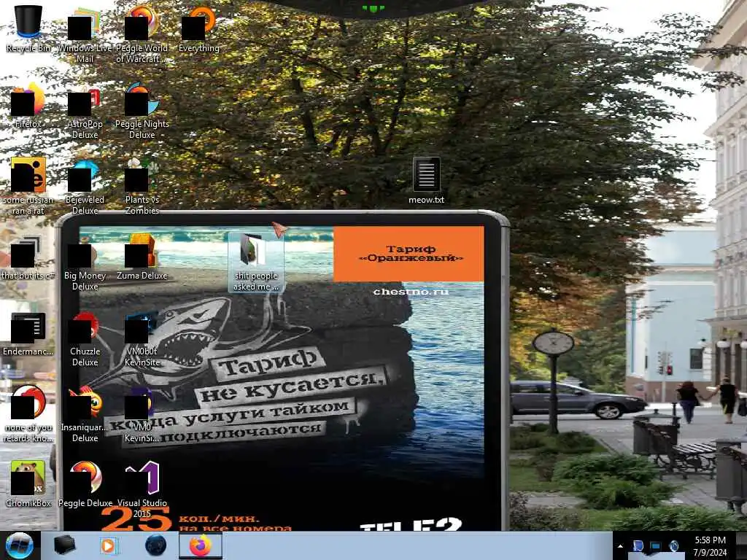The image size is (747, 560).
Task: Select the Windows Live Mail shortcut
Action: [x=85, y=35]
